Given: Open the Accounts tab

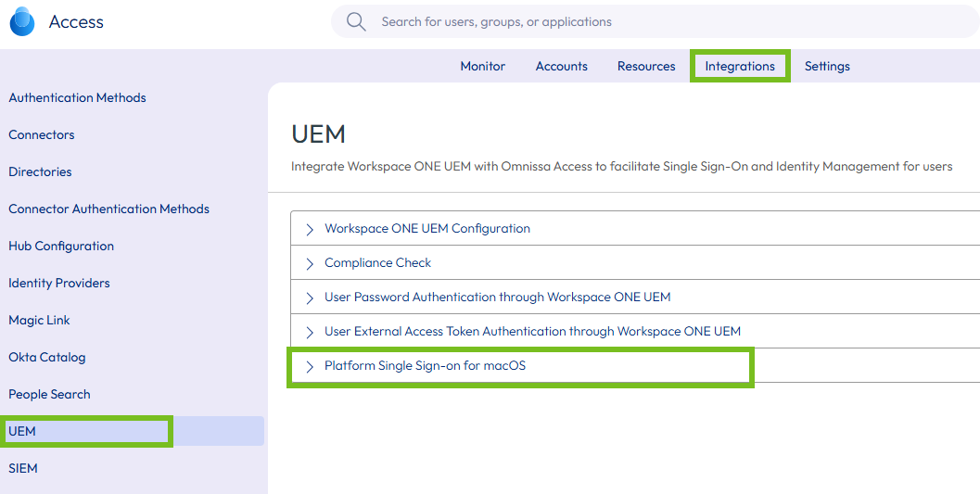Looking at the screenshot, I should (561, 66).
